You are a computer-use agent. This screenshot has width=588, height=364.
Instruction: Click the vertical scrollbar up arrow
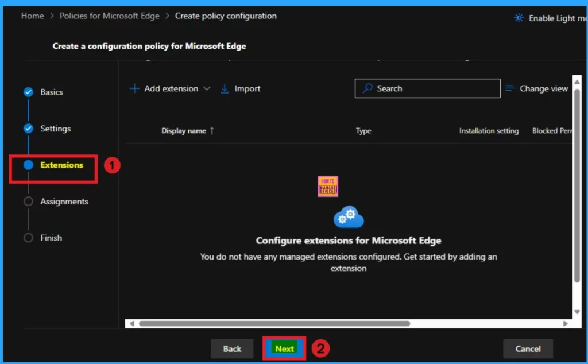pos(577,82)
